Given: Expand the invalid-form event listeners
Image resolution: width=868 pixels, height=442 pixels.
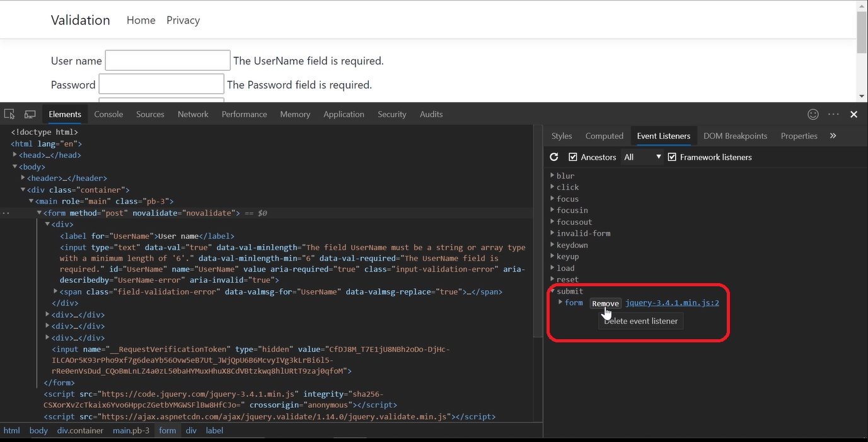Looking at the screenshot, I should [x=553, y=233].
